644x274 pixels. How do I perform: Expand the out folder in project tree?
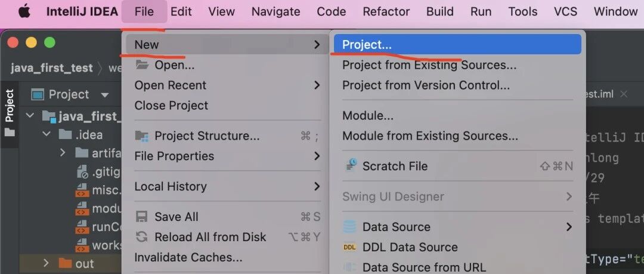pyautogui.click(x=46, y=263)
